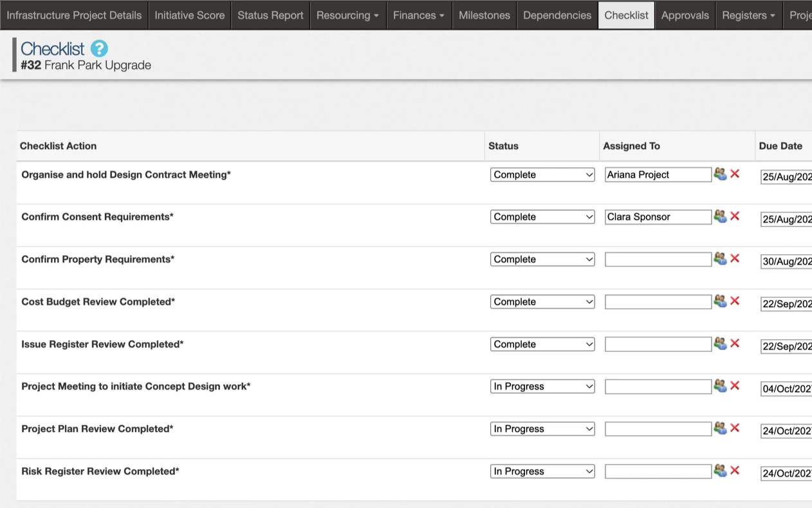Viewport: 812px width, 508px height.
Task: Click Due Date field for Organise and hold Design Contract Meeting
Action: pyautogui.click(x=786, y=177)
